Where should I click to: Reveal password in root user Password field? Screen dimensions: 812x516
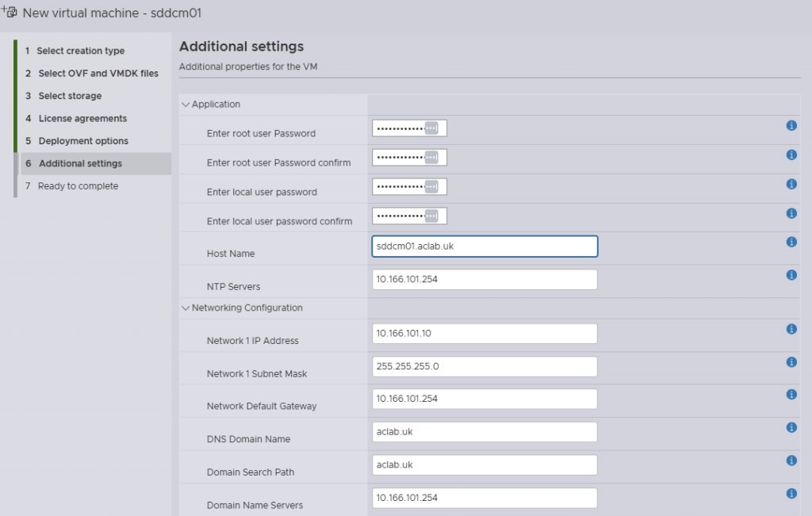(431, 128)
